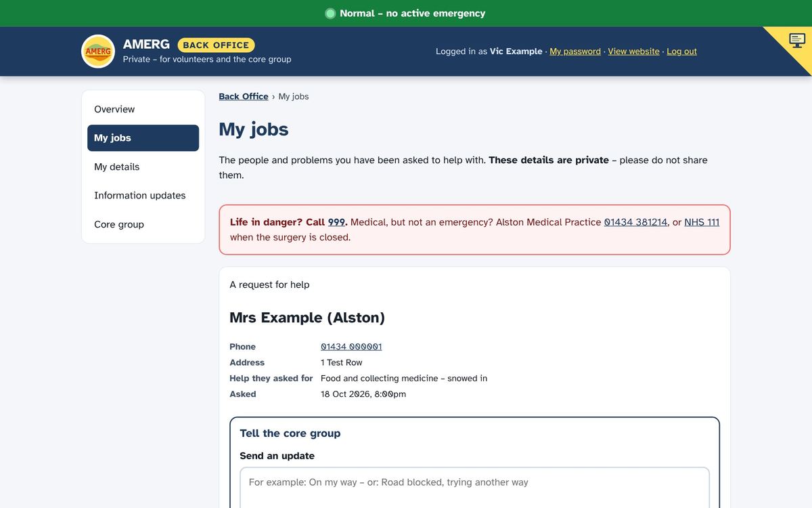Click the A request for help label
This screenshot has height=508, width=812.
(x=269, y=284)
